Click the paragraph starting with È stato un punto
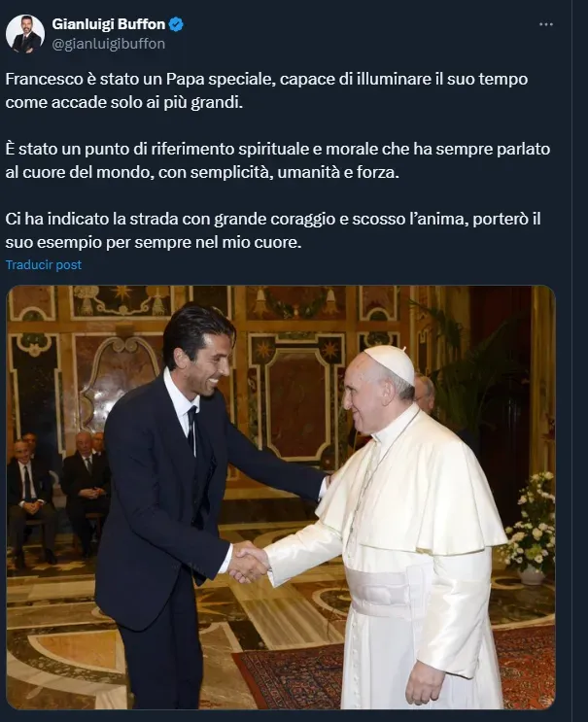588x722 pixels. pos(278,160)
